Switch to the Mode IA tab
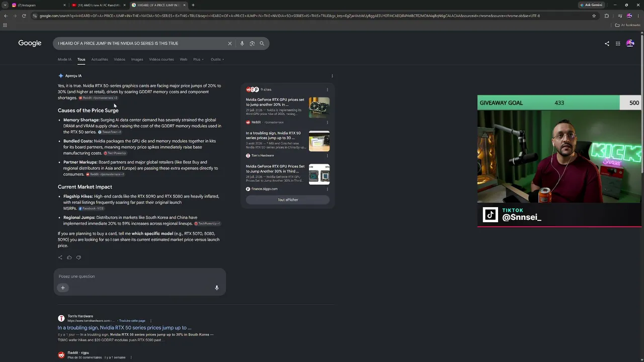644x362 pixels. [x=64, y=59]
